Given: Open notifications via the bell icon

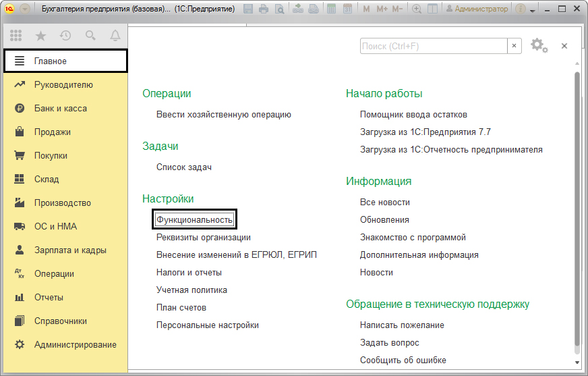Looking at the screenshot, I should click(x=115, y=36).
